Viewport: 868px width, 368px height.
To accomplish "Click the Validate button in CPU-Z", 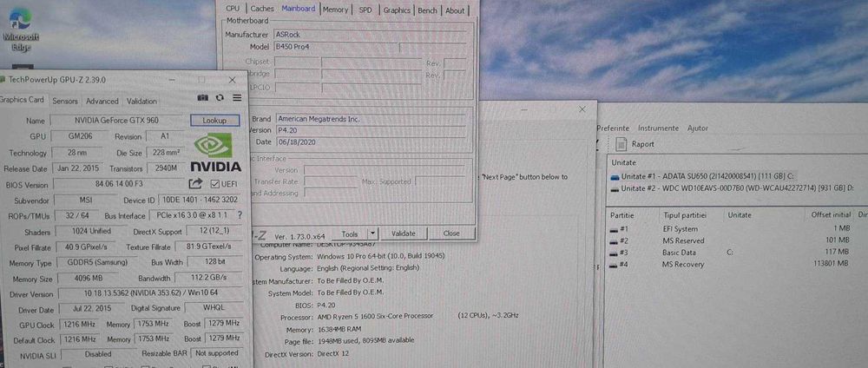I will (x=404, y=233).
